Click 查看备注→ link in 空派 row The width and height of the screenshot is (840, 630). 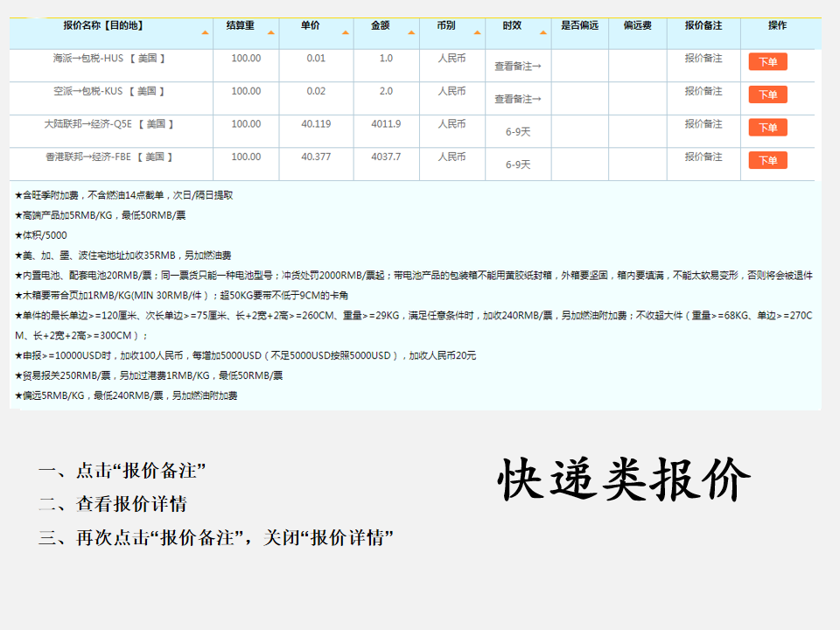(517, 99)
